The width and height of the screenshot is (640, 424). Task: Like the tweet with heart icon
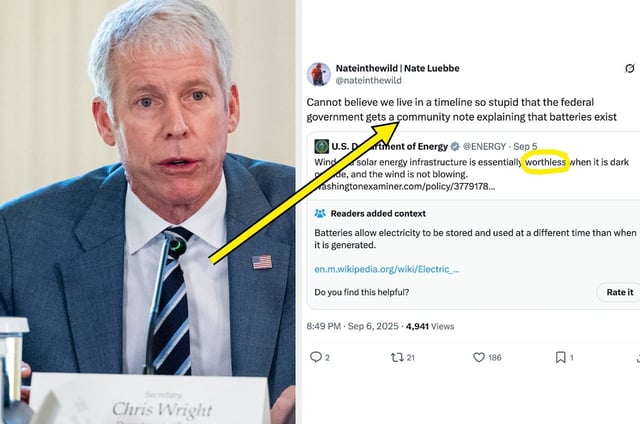(479, 357)
